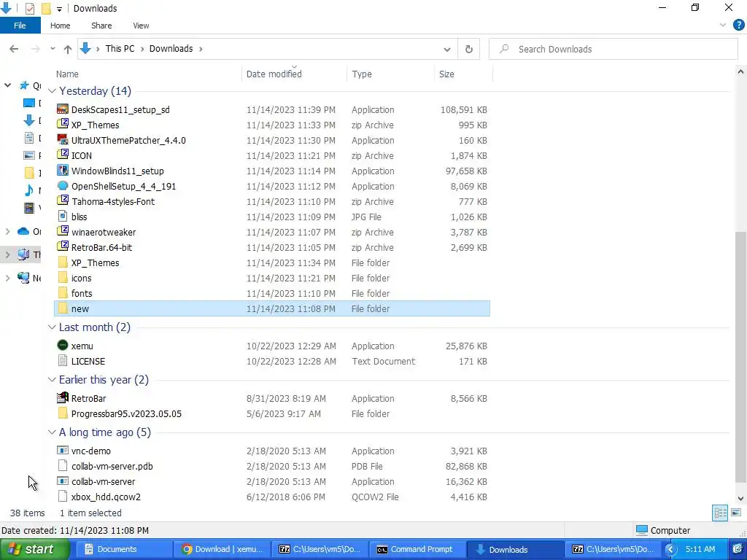
Task: Click the Tahoma-4styles-Font zip icon
Action: (63, 201)
